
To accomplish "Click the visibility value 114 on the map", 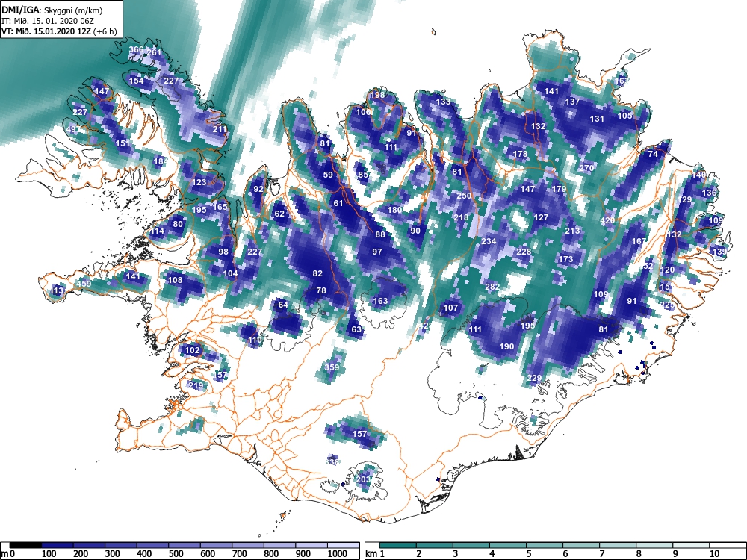I will click(157, 231).
